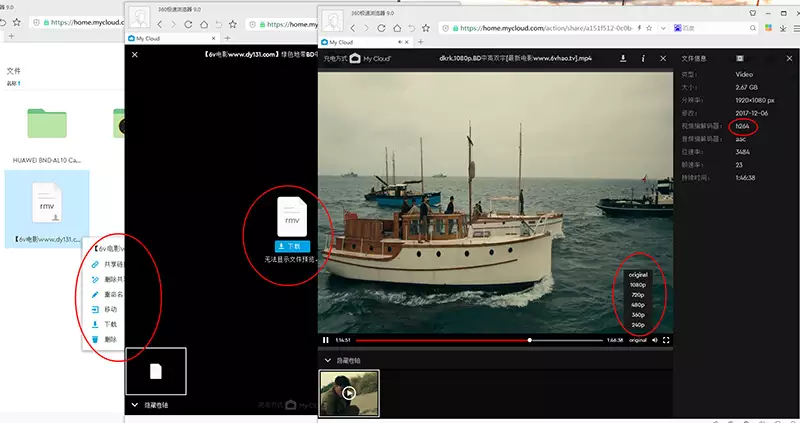Go back in the right browser window

pyautogui.click(x=353, y=28)
